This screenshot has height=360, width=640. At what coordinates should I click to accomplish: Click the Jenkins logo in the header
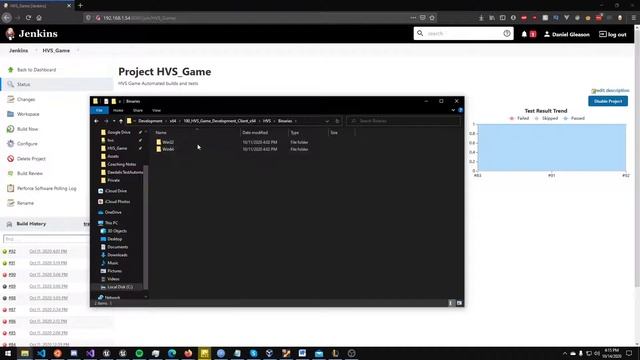32,34
